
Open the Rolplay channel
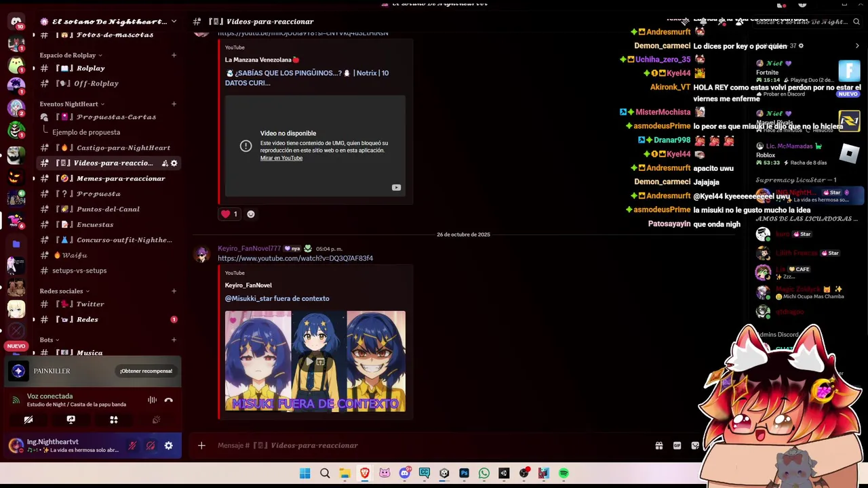[x=108, y=68]
